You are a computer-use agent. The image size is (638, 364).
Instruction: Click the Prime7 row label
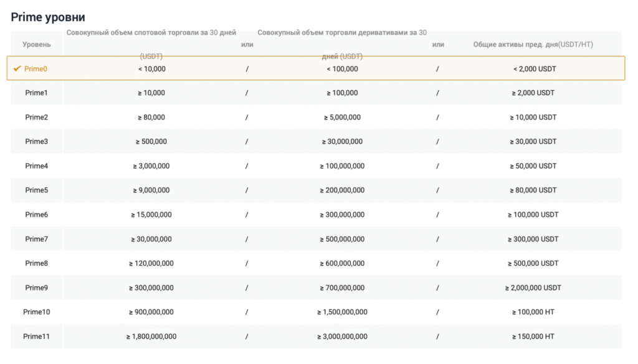tap(36, 239)
